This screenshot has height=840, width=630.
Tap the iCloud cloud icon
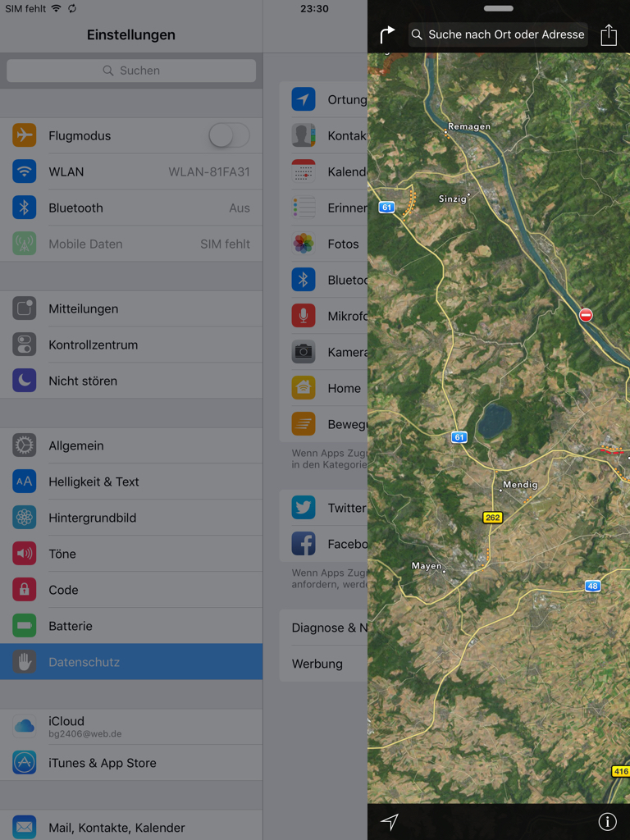coord(24,727)
